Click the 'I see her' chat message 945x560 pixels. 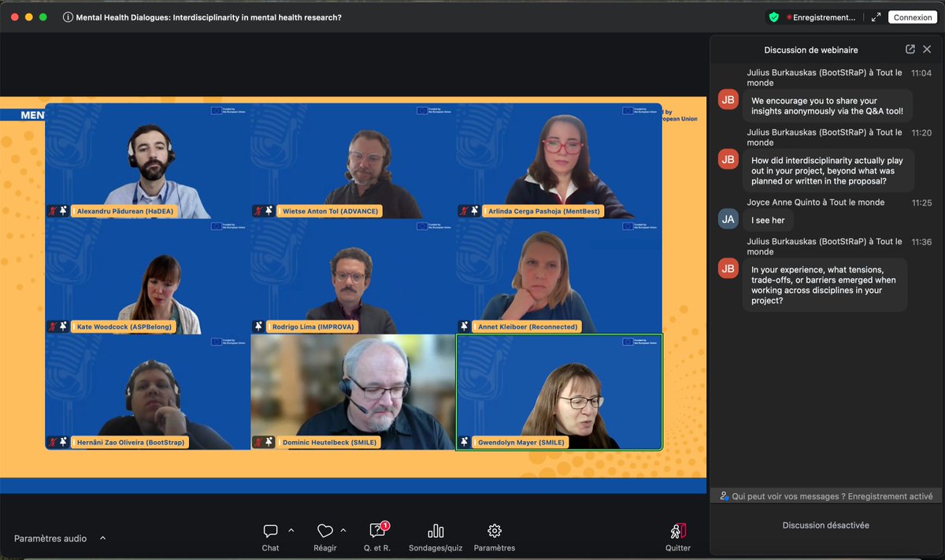[768, 220]
